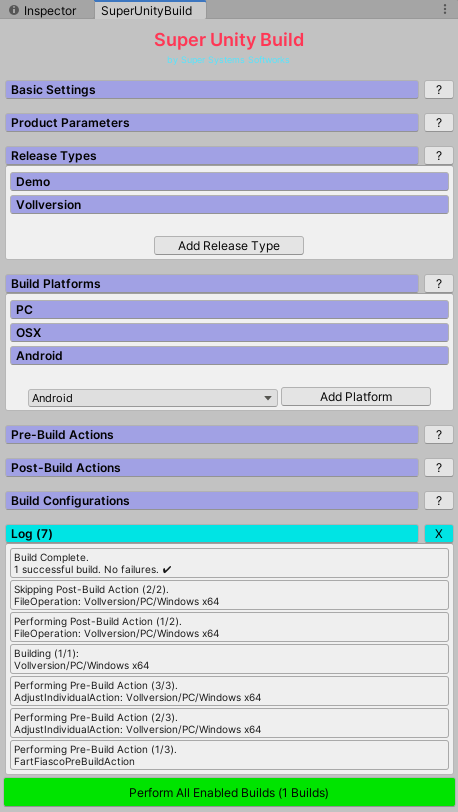The width and height of the screenshot is (458, 812).
Task: Expand the Build Configurations section
Action: coord(212,501)
